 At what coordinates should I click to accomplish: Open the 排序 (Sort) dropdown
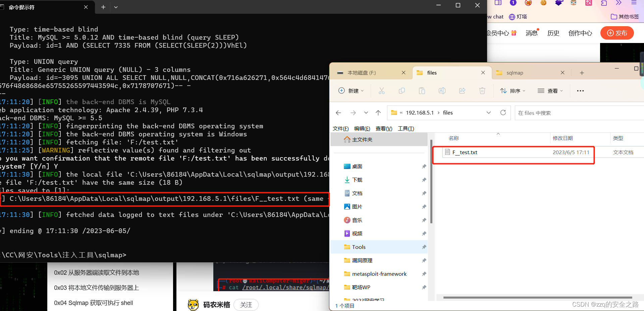tap(513, 91)
